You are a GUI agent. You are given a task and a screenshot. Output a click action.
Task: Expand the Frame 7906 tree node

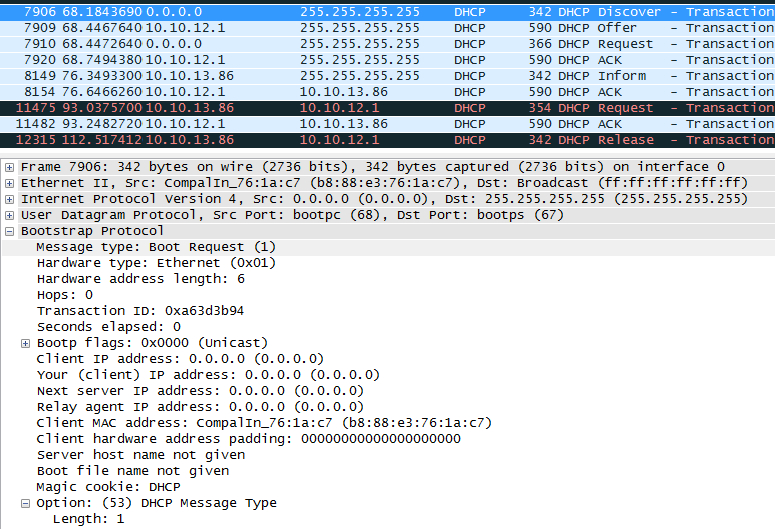coord(10,167)
